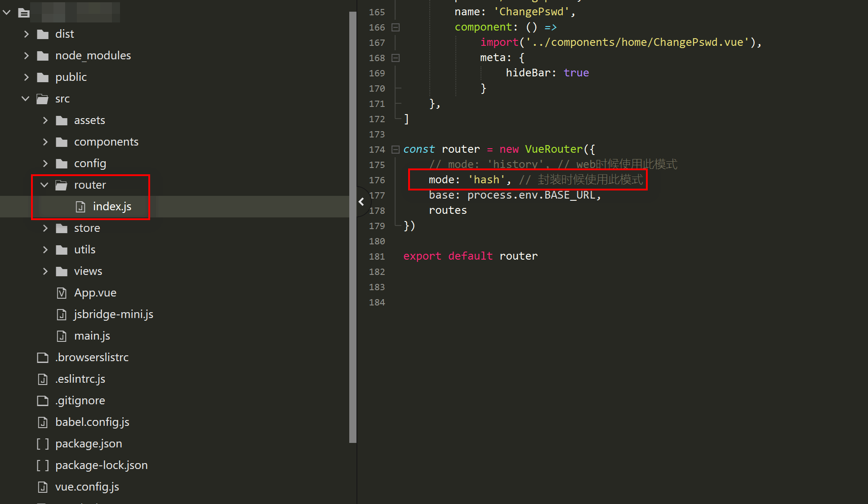
Task: Expand the node_modules folder
Action: point(26,55)
